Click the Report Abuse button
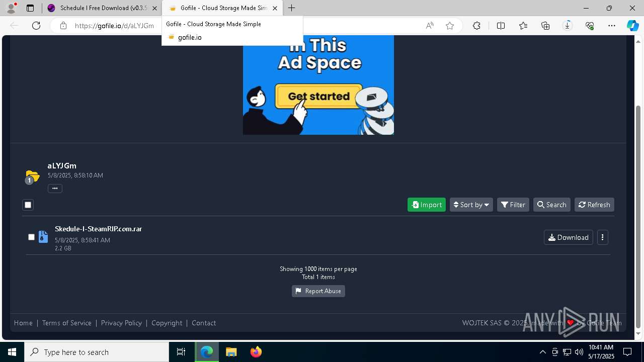 point(318,291)
